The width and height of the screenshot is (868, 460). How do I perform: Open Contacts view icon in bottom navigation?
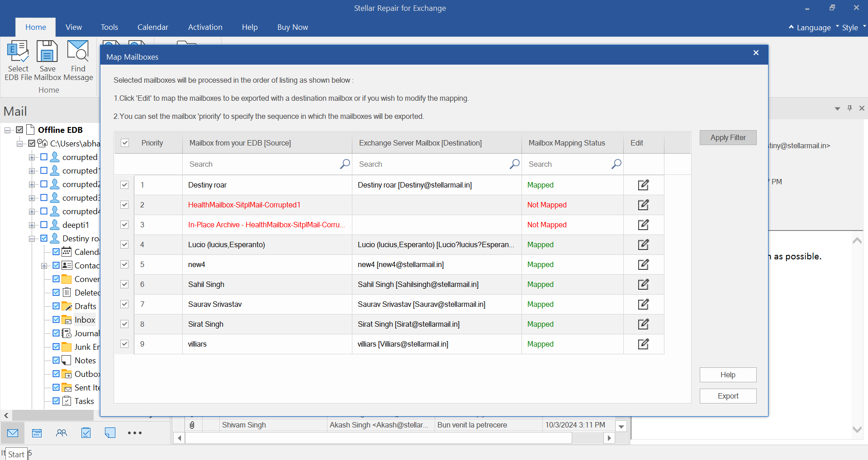tap(62, 433)
